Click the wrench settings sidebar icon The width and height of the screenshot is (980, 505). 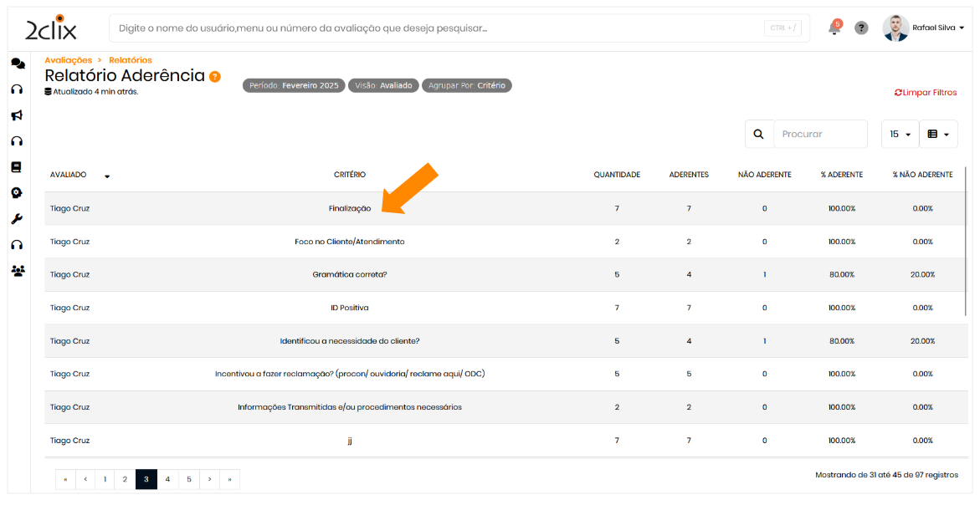tap(17, 219)
